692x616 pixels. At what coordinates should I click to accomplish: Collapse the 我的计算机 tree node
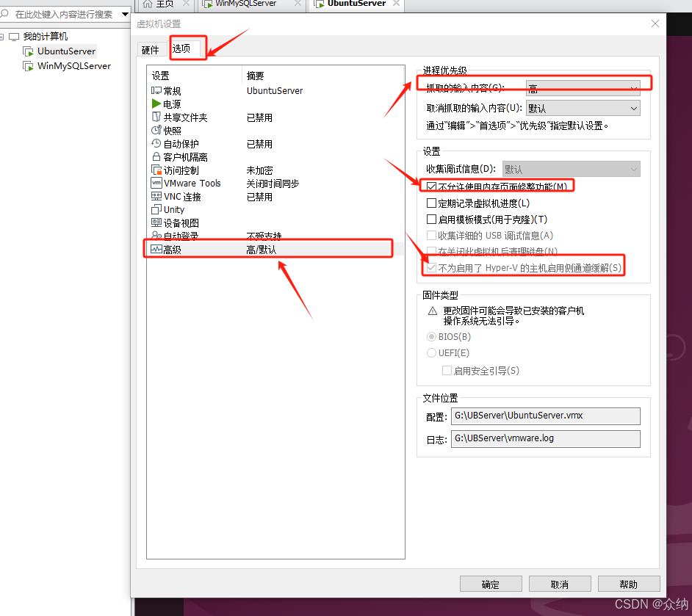[x=1, y=37]
